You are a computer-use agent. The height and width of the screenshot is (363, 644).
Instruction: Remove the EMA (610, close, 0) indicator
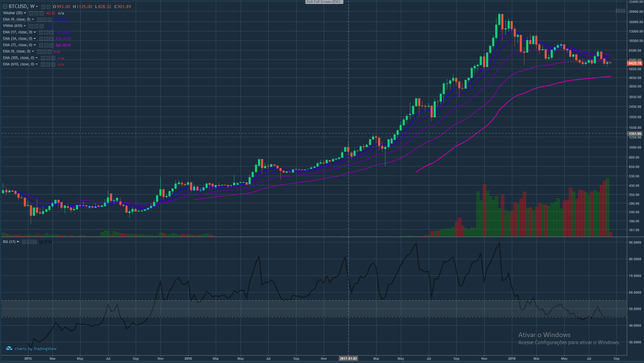[54, 64]
